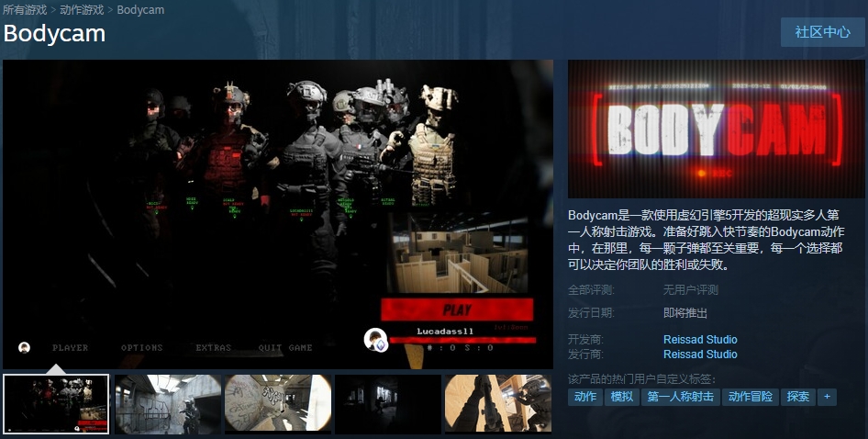
Task: Select the 动作冒险 tag
Action: point(750,397)
